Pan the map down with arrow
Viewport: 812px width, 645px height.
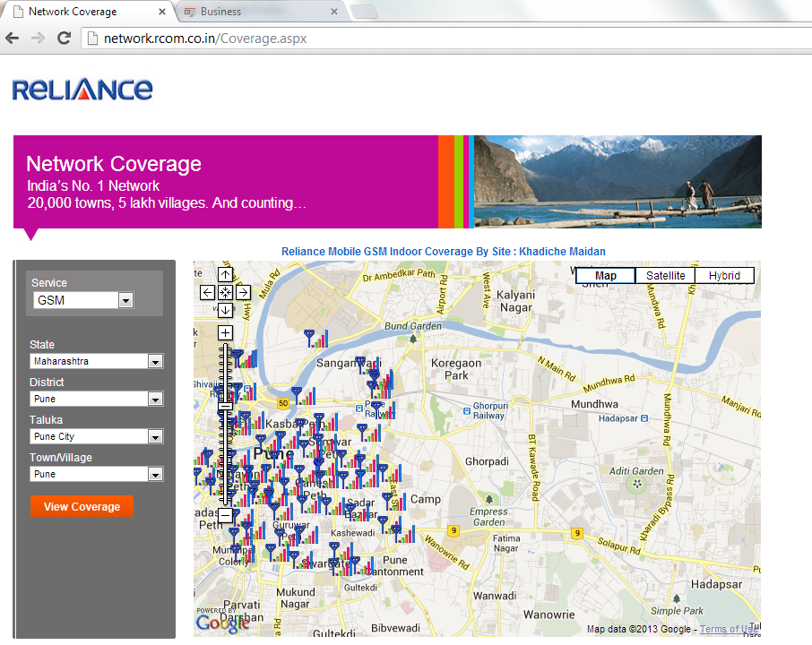225,310
